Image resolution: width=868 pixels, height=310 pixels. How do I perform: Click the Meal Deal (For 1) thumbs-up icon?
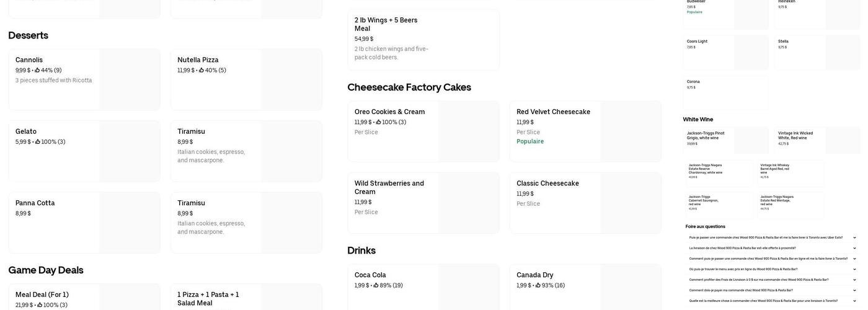[x=40, y=305]
